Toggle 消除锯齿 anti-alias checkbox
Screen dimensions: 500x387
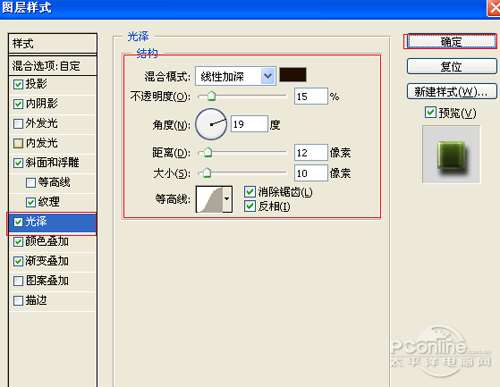(250, 192)
